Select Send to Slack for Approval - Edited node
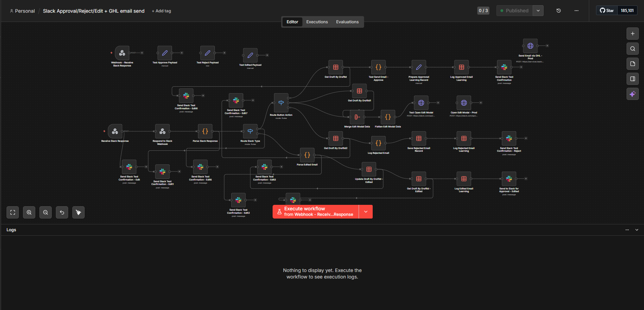The image size is (644, 310). tap(509, 179)
